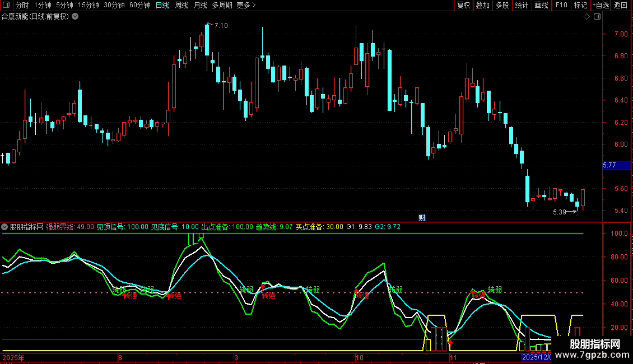The width and height of the screenshot is (633, 364).
Task: Click the 叠加 overlay button
Action: pos(483,5)
